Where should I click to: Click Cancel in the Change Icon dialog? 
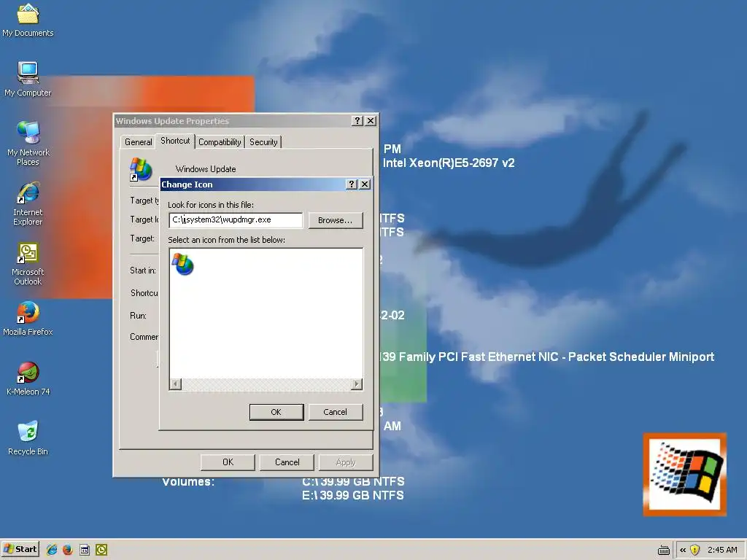(x=336, y=412)
